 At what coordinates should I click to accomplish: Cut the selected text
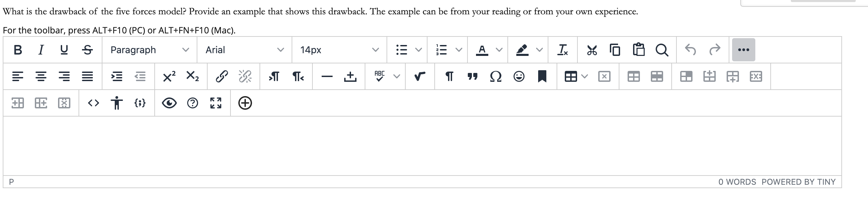(x=592, y=50)
